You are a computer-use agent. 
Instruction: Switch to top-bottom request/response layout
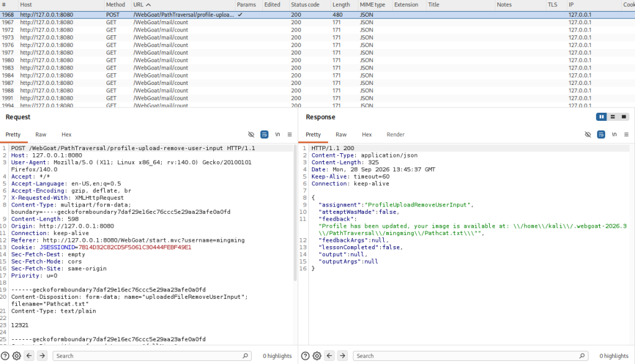pyautogui.click(x=613, y=117)
